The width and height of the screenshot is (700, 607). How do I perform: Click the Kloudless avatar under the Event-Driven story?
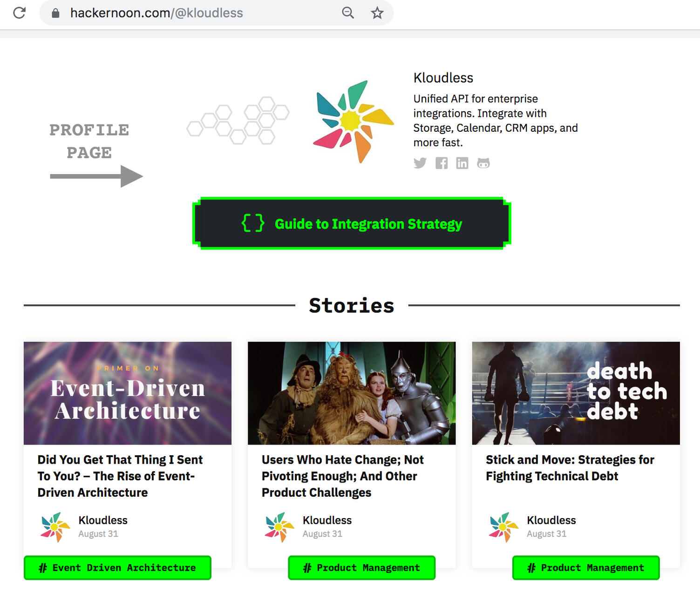click(54, 526)
